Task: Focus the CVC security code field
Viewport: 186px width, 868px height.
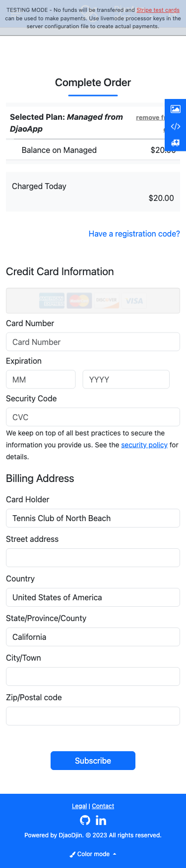Action: pos(93,417)
